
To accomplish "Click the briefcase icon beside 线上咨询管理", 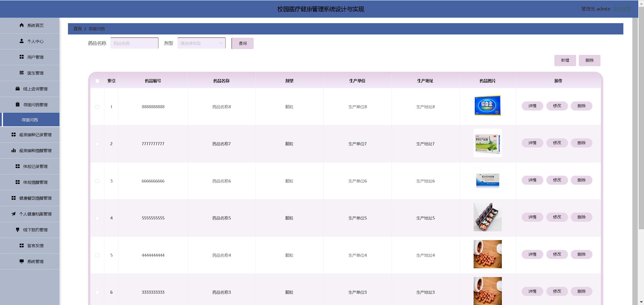I will [18, 89].
